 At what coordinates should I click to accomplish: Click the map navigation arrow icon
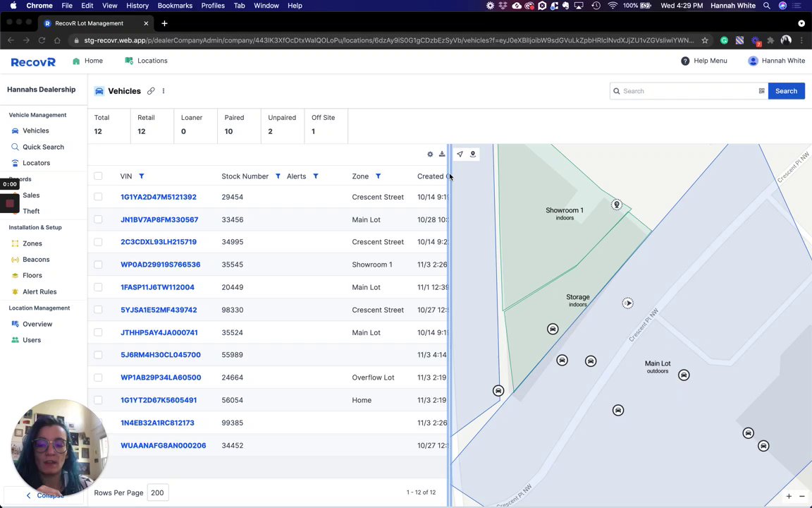(460, 154)
